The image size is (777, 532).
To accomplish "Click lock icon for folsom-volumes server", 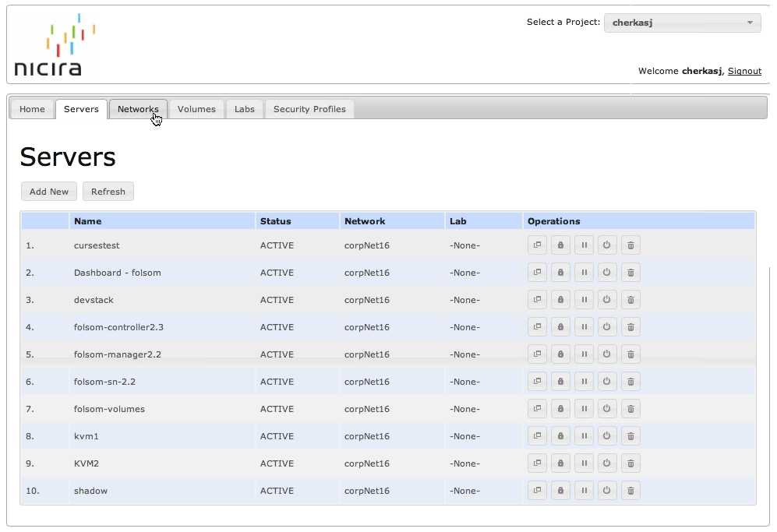I will tap(560, 409).
